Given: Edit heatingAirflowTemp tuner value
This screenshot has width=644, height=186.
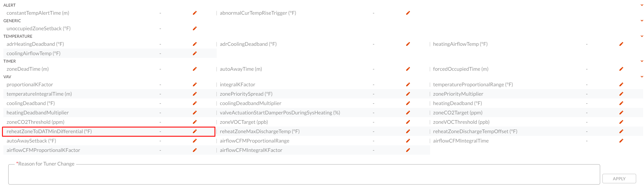Looking at the screenshot, I should (x=621, y=44).
